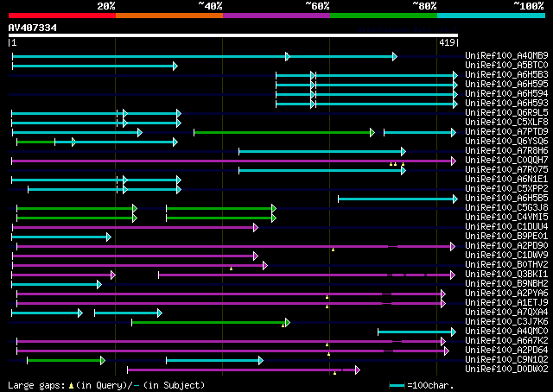
Task: Click the purple alignment bar of UniRef100_C1DUU4
Action: click(x=135, y=227)
